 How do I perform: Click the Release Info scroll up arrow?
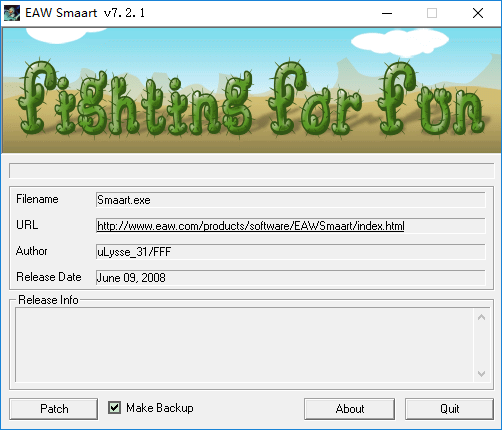(x=481, y=317)
